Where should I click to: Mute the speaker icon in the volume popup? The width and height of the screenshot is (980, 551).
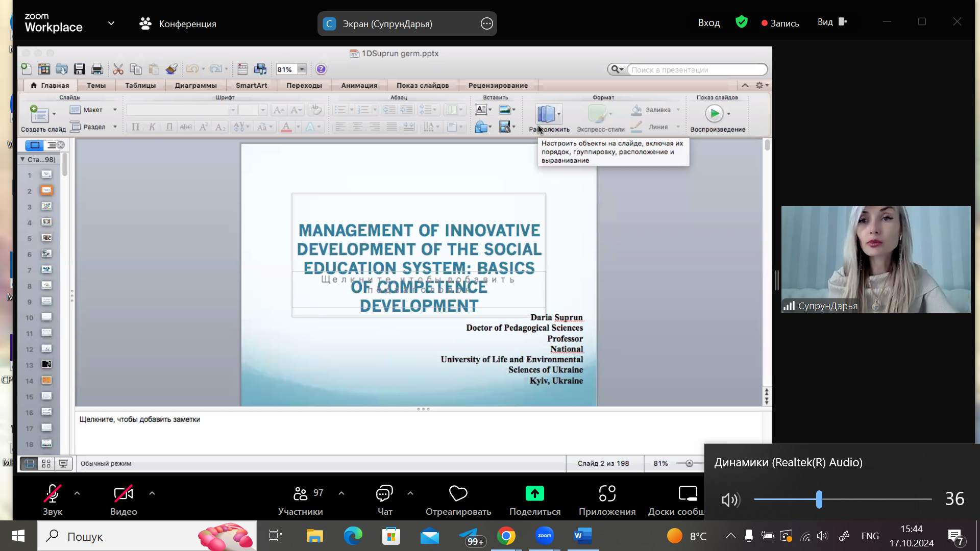pyautogui.click(x=730, y=499)
